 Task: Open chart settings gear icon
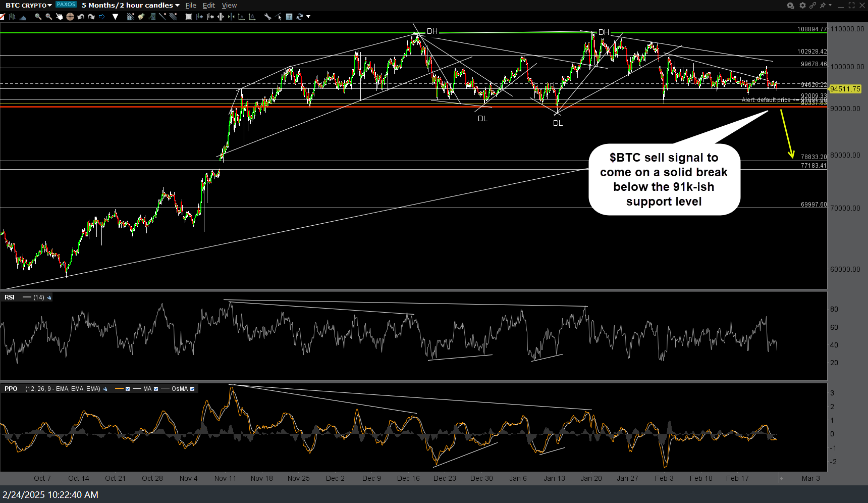click(802, 6)
